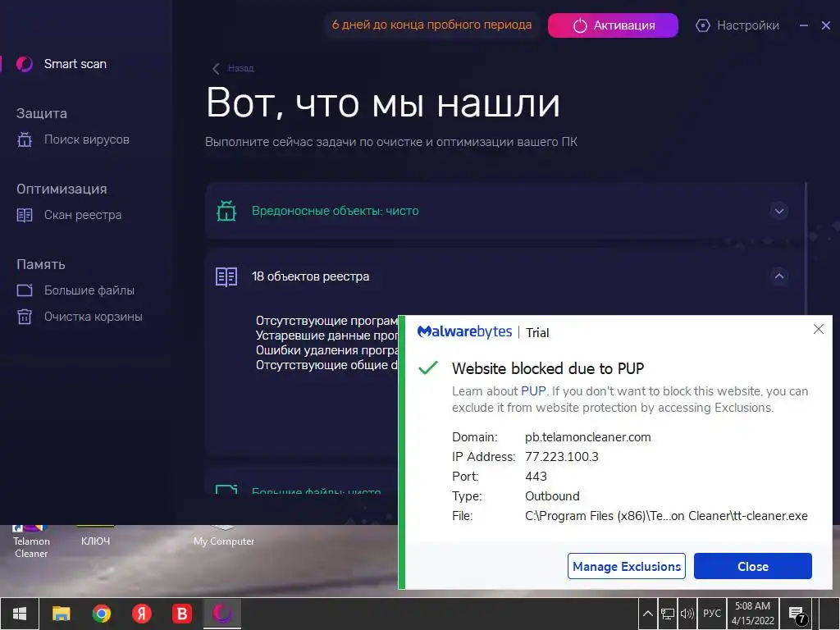Click the trash bin icon in sidebar

point(25,317)
